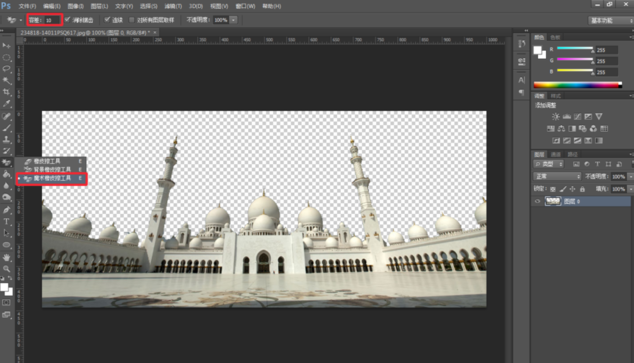Hide layer 0 with eye icon

(537, 201)
